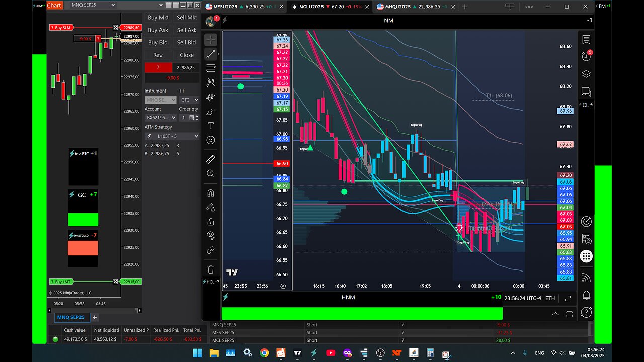Open the emoji icons tool
The image size is (644, 362).
(x=211, y=140)
